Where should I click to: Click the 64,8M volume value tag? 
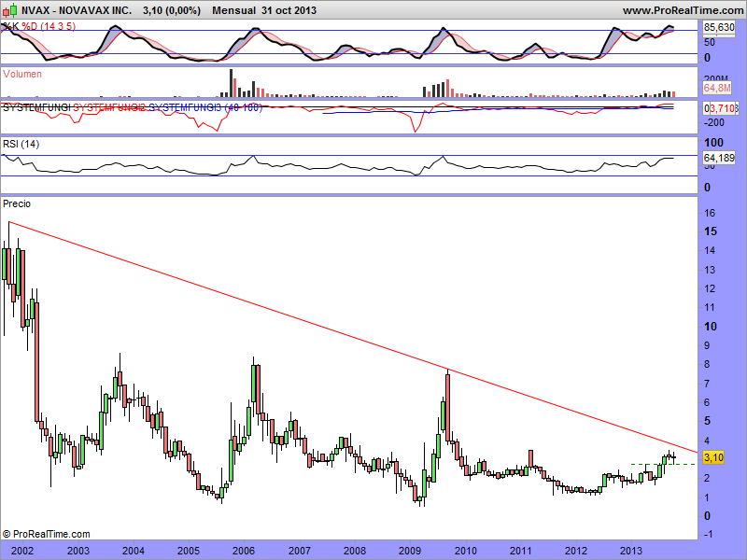[x=715, y=88]
